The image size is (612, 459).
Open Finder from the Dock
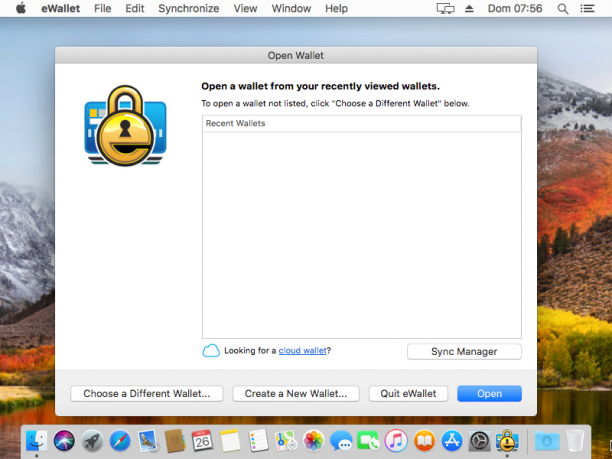tap(36, 441)
